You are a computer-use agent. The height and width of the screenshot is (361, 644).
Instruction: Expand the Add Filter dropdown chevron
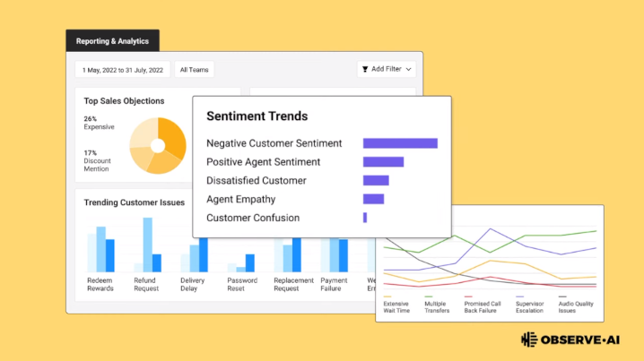(x=409, y=69)
